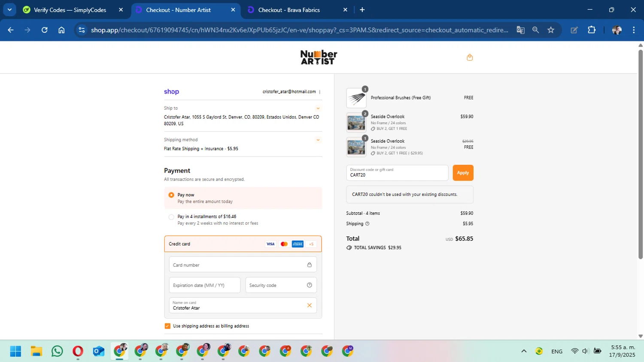This screenshot has height=362, width=644.
Task: Click the browser address bar URL
Action: 299,30
